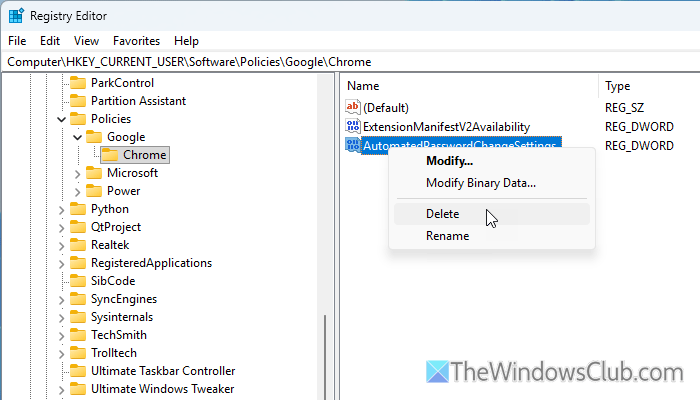Click the Sysinternals folder icon
The image size is (700, 400).
click(x=78, y=317)
